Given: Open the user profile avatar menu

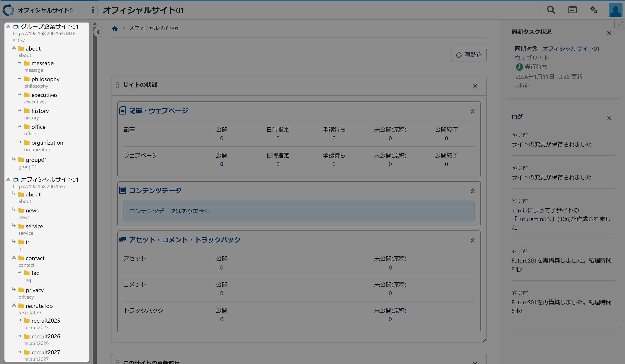Looking at the screenshot, I should (616, 10).
